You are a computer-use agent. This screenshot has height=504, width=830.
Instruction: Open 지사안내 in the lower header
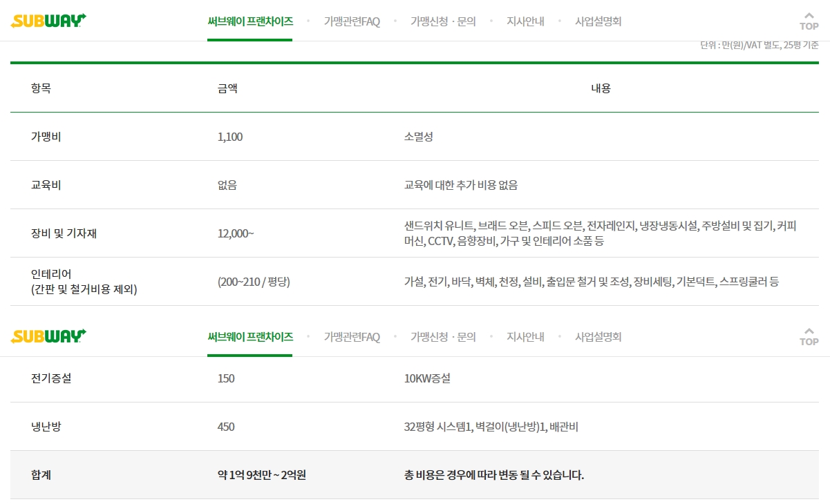[x=525, y=337]
